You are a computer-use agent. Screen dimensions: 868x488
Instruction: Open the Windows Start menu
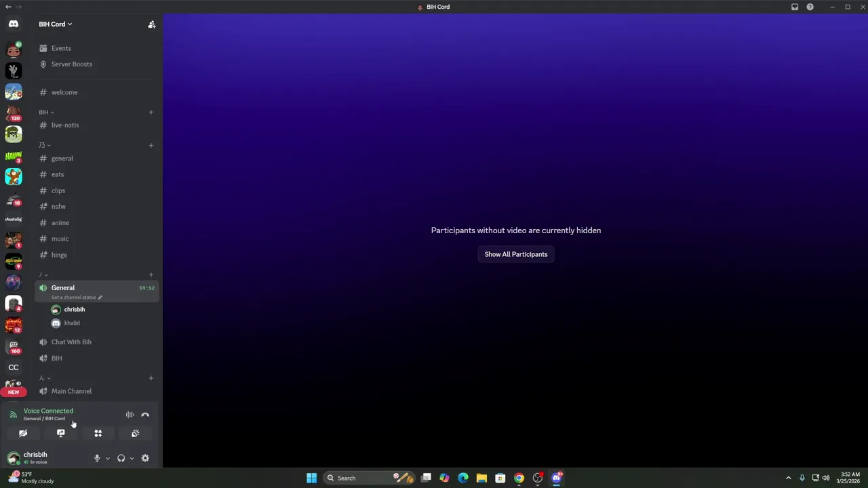(311, 478)
